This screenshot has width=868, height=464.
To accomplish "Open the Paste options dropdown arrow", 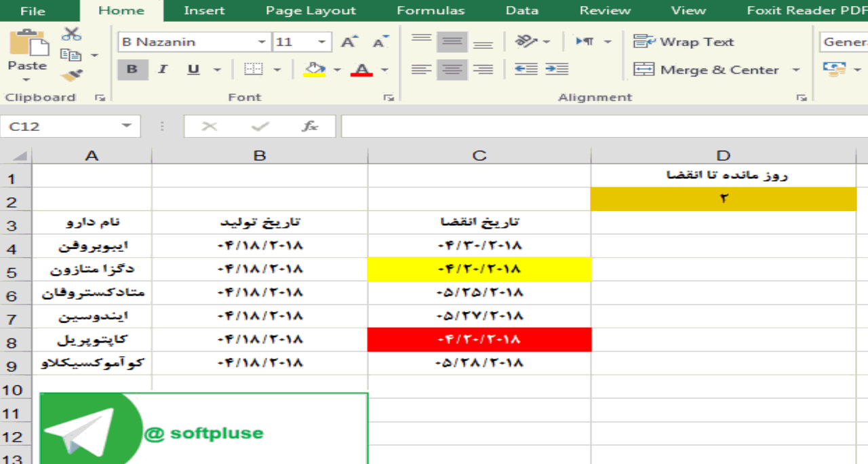I will pyautogui.click(x=28, y=79).
